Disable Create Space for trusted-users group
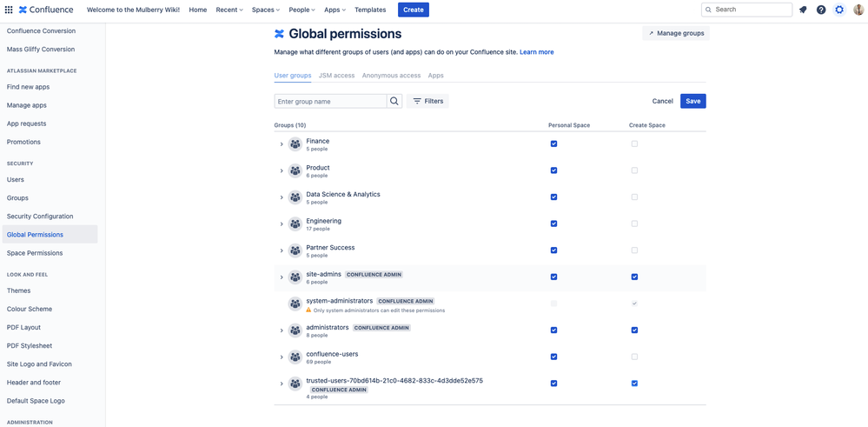 click(x=634, y=384)
